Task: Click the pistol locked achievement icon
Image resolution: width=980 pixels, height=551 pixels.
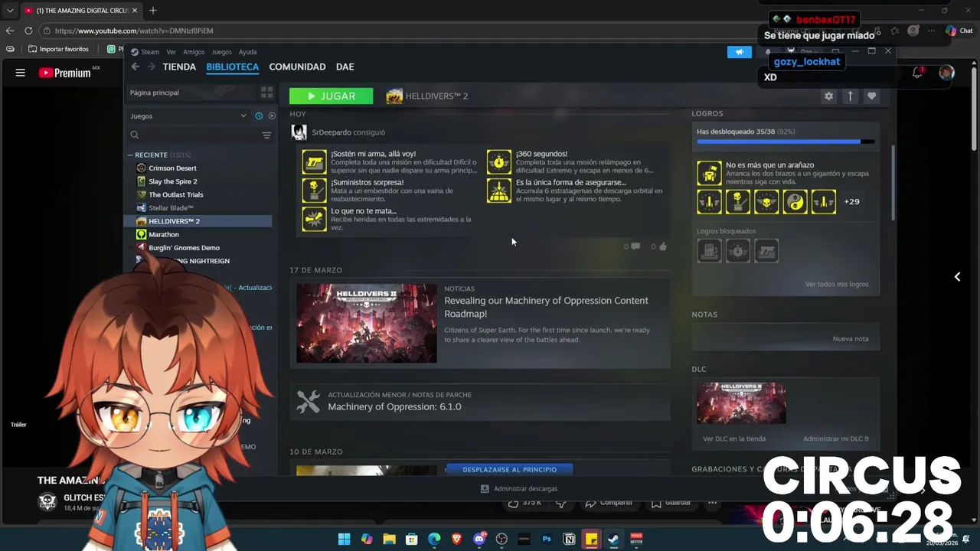Action: point(766,250)
